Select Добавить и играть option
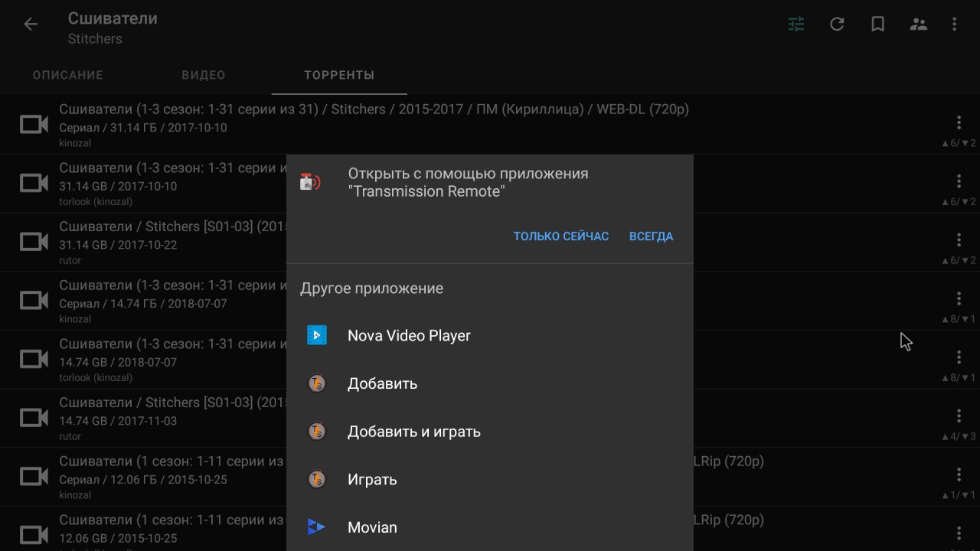This screenshot has width=980, height=551. pos(490,432)
